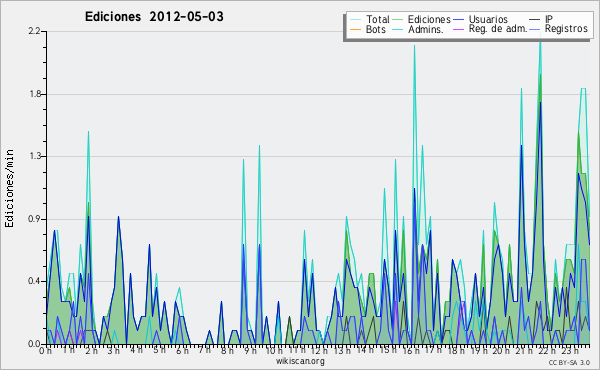Image resolution: width=600 pixels, height=370 pixels.
Task: Click the 23 h axis marker
Action: click(x=570, y=350)
